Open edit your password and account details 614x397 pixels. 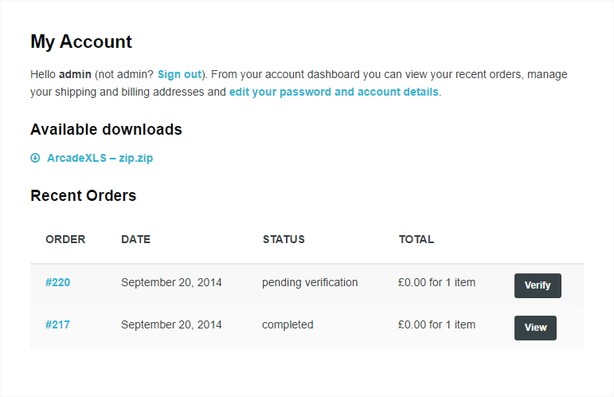coord(334,92)
